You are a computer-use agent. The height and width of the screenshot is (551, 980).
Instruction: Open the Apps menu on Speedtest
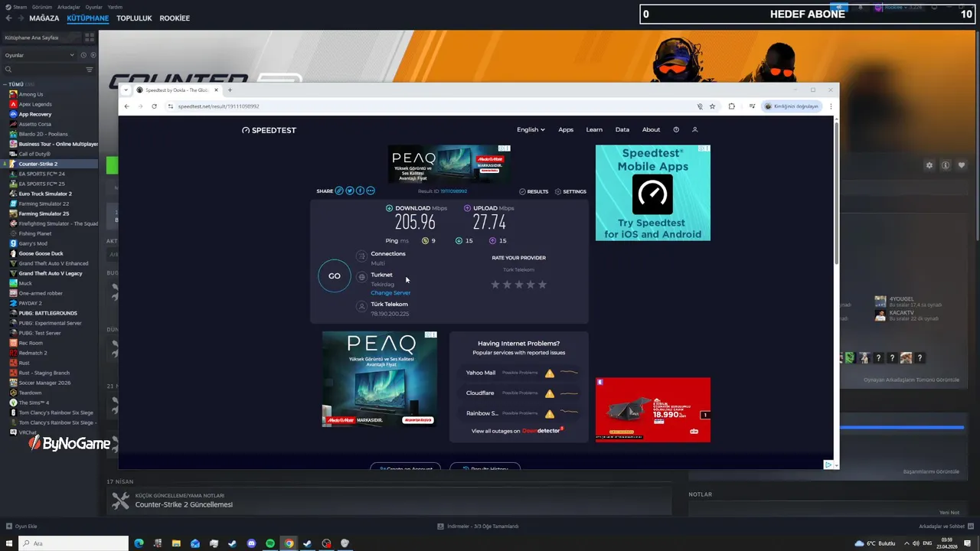[566, 129]
